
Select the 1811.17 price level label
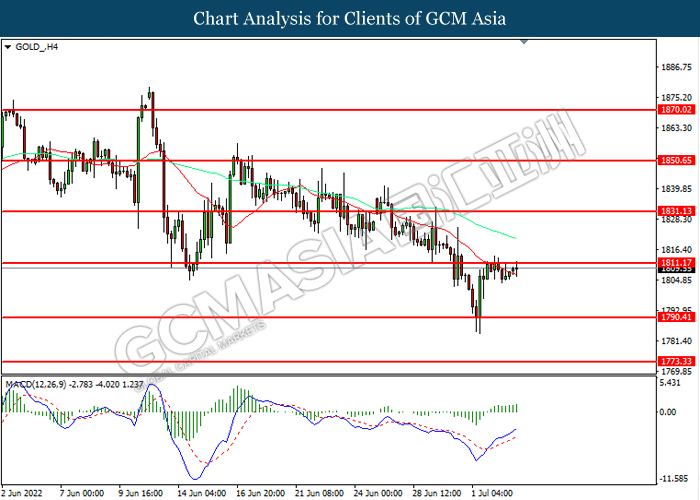click(676, 263)
